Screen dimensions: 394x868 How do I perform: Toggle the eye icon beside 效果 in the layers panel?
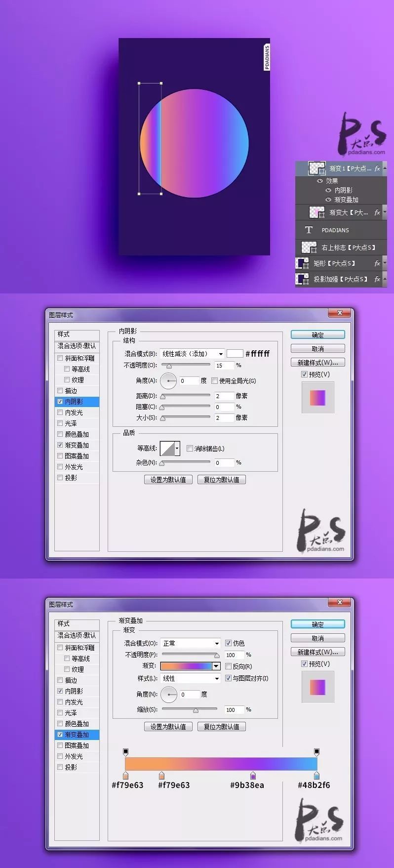click(320, 181)
